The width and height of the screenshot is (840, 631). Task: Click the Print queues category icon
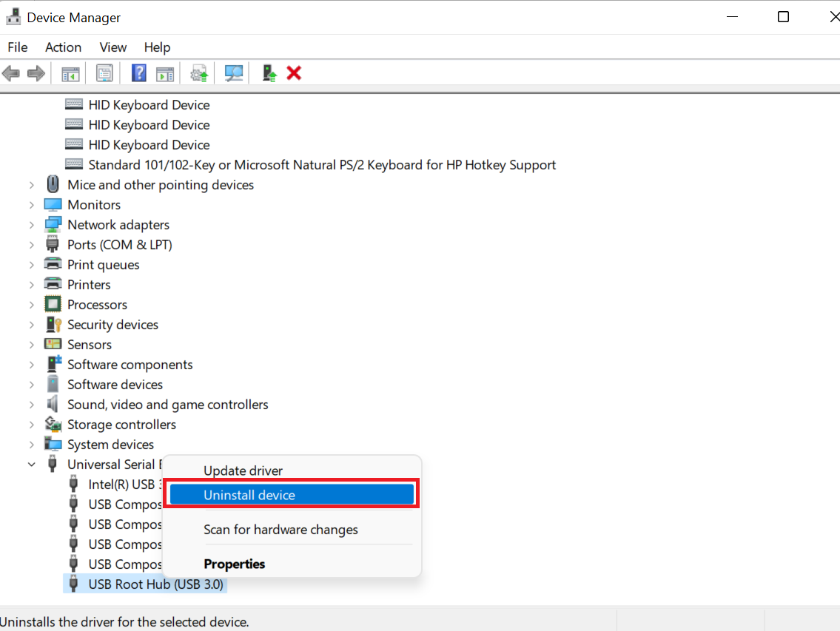click(53, 264)
